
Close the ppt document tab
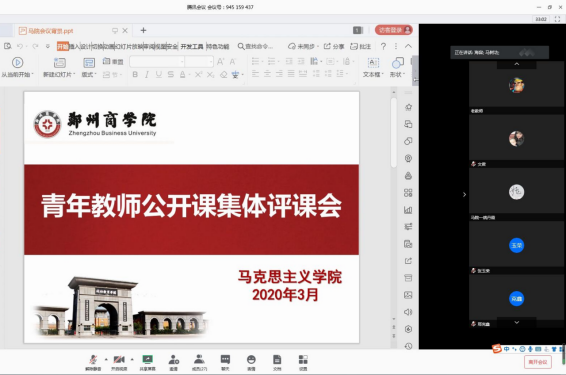click(125, 31)
